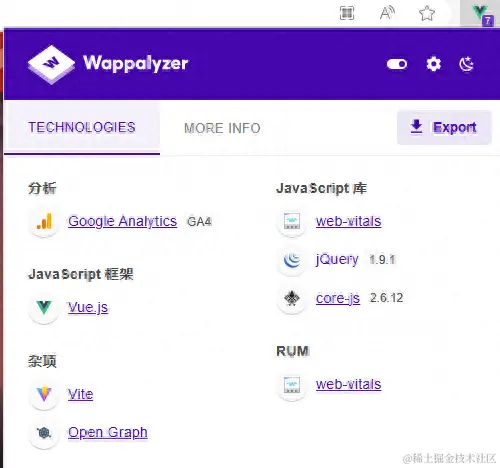Click the Wappalyzer logo icon
500x468 pixels.
pos(51,64)
